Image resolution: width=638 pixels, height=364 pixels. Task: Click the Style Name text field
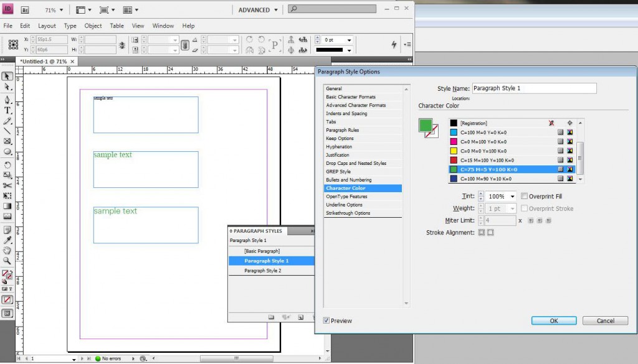point(534,88)
